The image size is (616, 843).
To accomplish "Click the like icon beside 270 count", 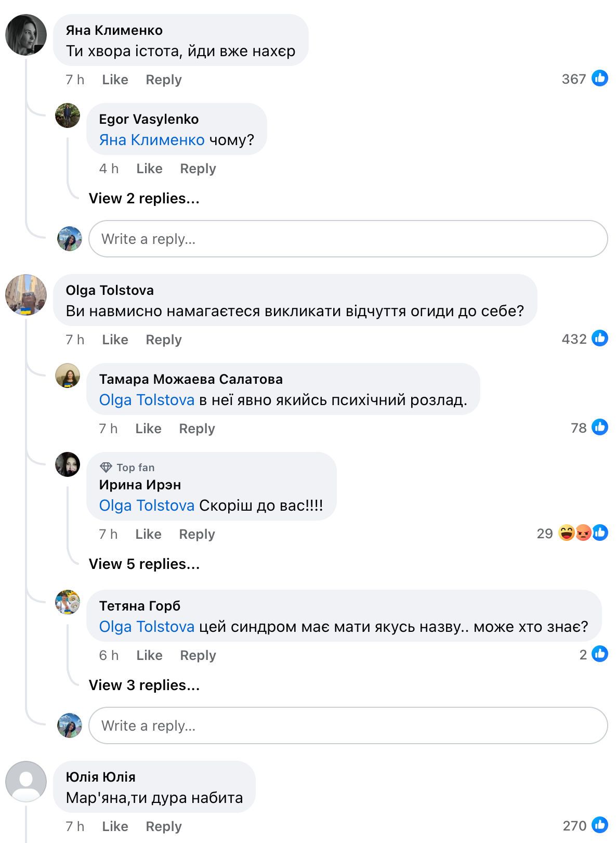I will point(600,825).
